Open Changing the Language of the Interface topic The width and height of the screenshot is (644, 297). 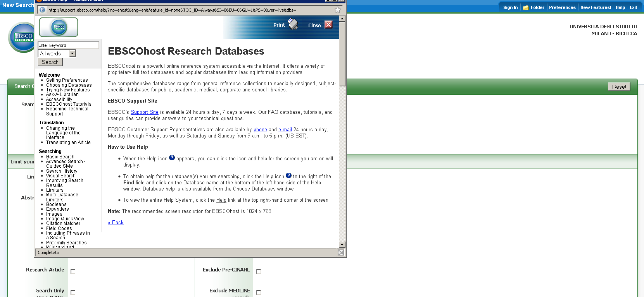point(63,133)
